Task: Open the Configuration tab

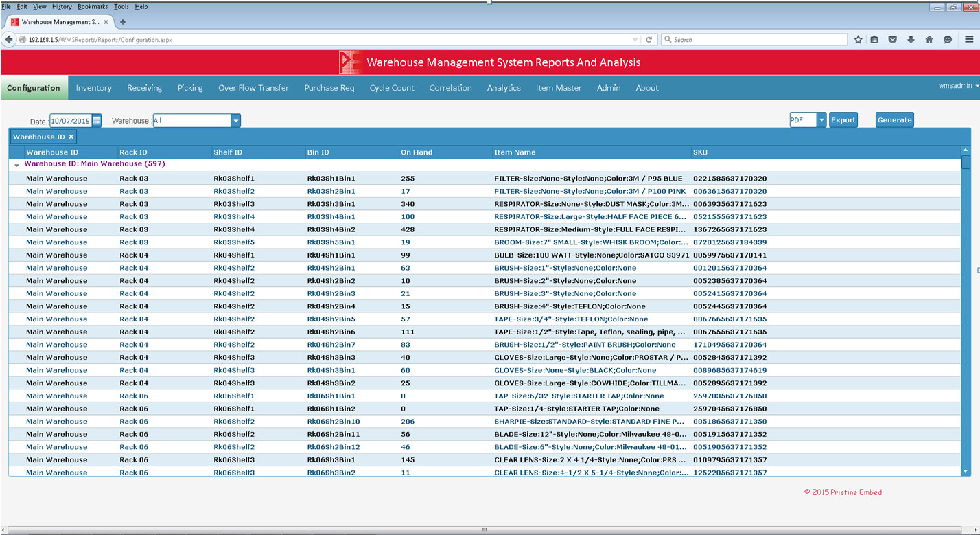Action: (x=34, y=88)
